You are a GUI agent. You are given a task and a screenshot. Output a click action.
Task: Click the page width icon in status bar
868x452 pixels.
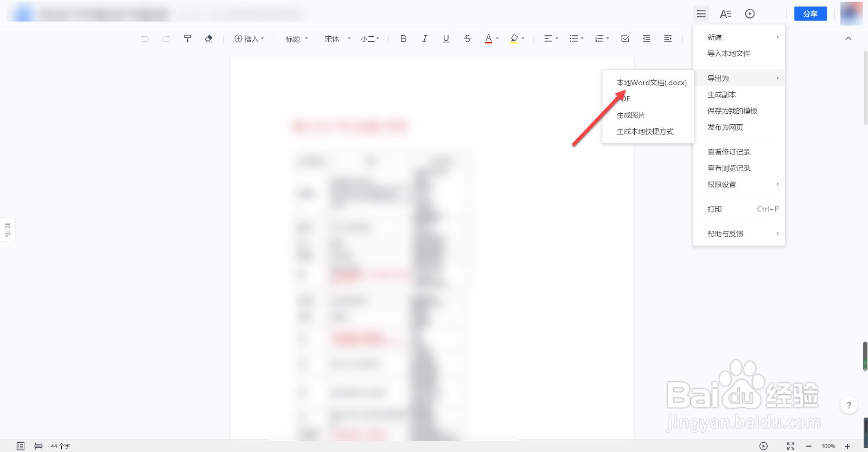tap(39, 446)
